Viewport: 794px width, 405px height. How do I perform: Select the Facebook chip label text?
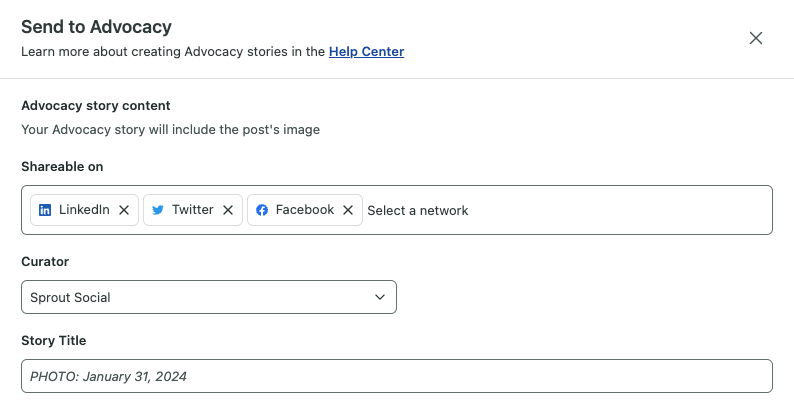305,210
